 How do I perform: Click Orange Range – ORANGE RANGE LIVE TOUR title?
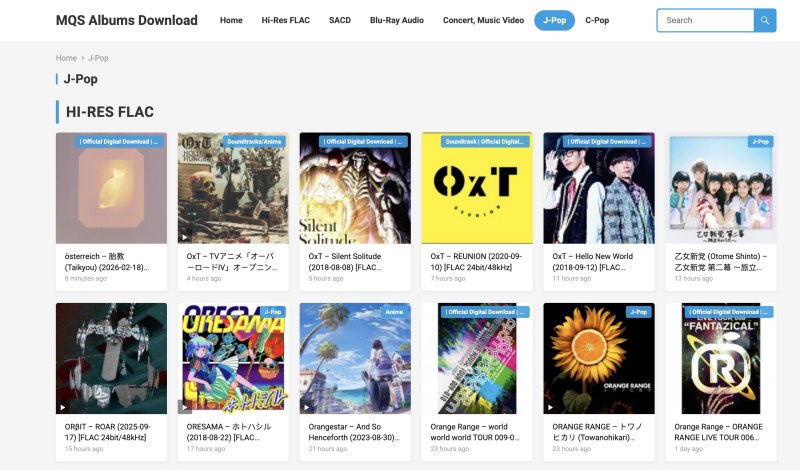click(718, 432)
